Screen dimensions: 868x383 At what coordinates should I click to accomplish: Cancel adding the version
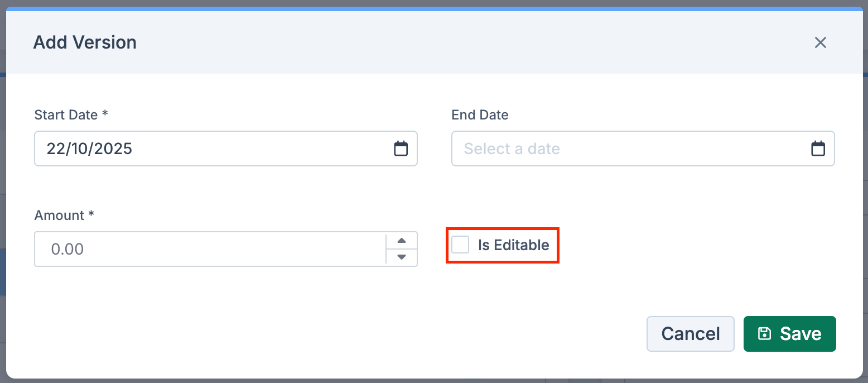(x=691, y=334)
